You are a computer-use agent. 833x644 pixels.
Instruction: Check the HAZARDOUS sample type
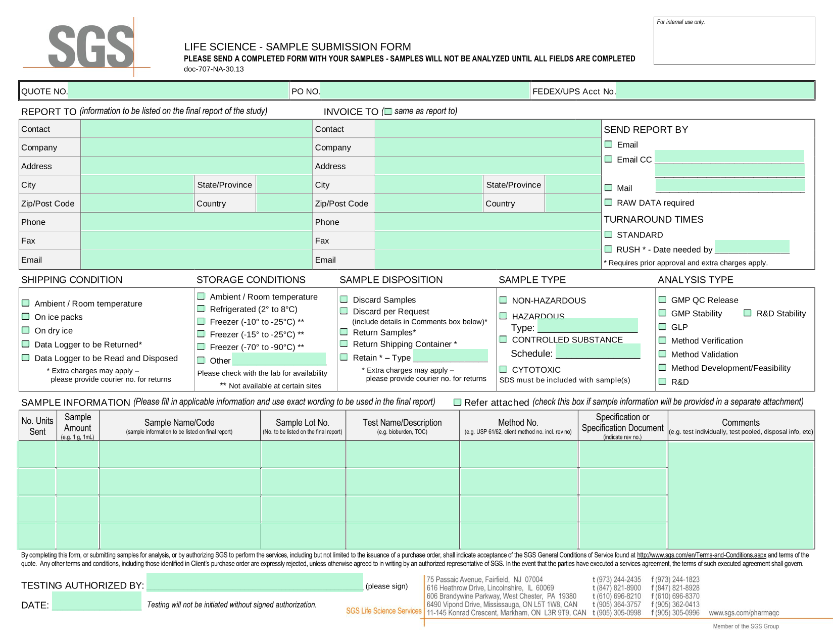tap(503, 316)
